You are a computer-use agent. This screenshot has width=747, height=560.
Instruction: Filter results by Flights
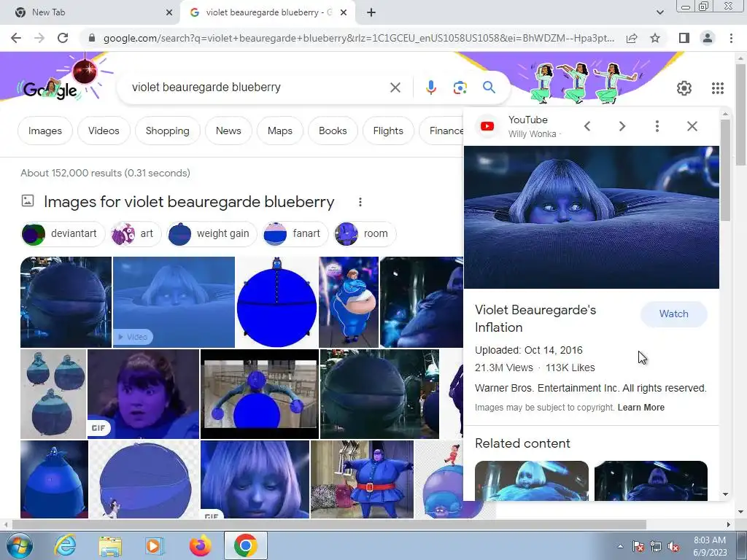(388, 131)
